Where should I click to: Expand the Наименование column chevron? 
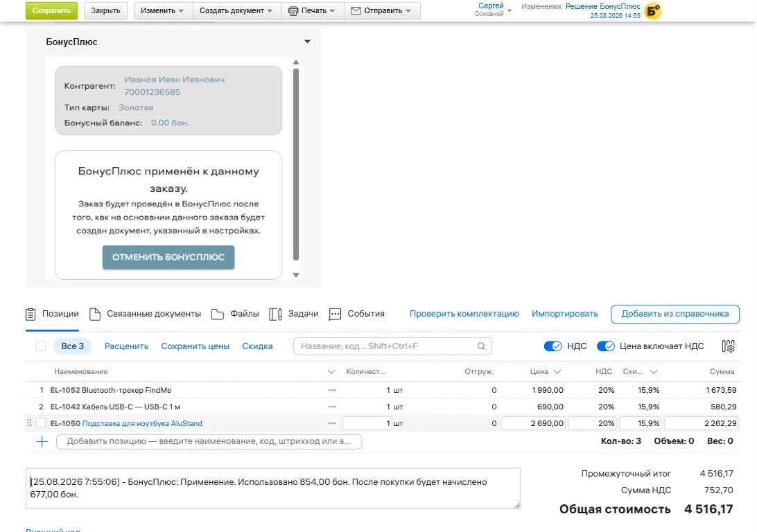(x=331, y=372)
